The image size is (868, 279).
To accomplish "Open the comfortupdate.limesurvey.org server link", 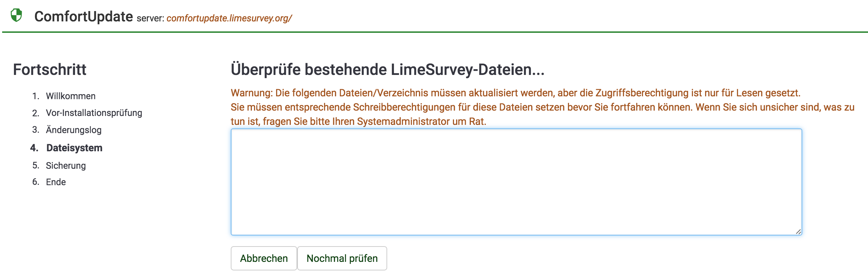I will pyautogui.click(x=229, y=18).
